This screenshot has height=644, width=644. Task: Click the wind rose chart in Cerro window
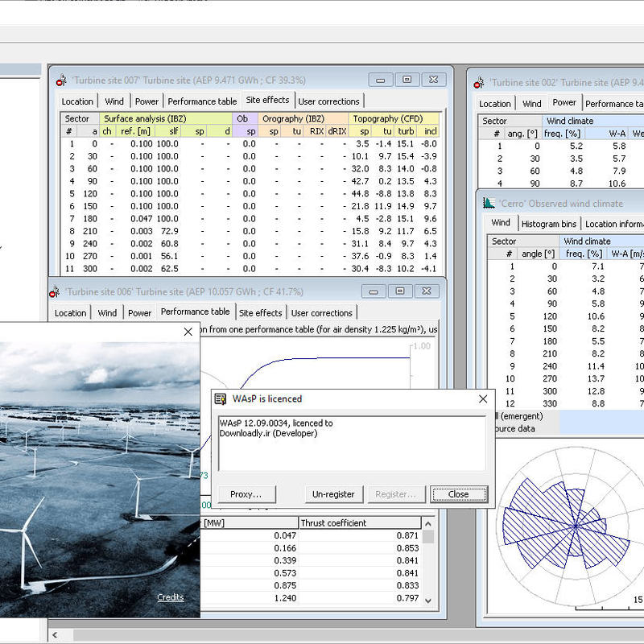click(576, 526)
